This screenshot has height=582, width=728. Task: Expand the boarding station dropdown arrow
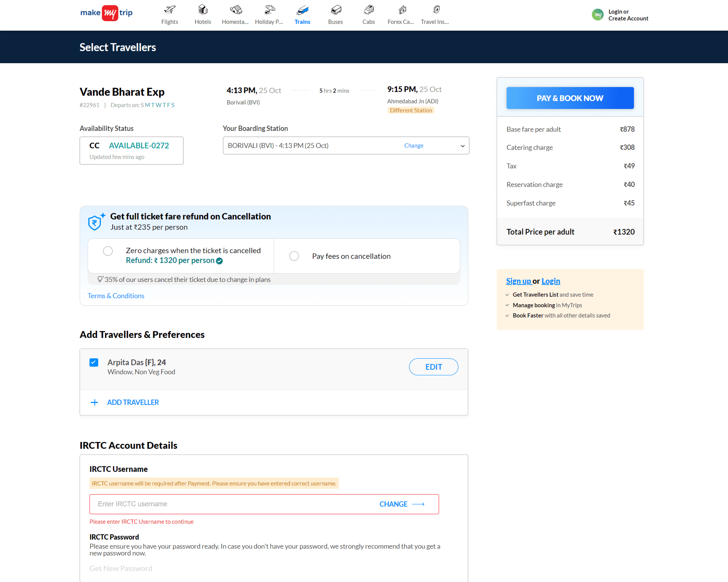click(462, 146)
